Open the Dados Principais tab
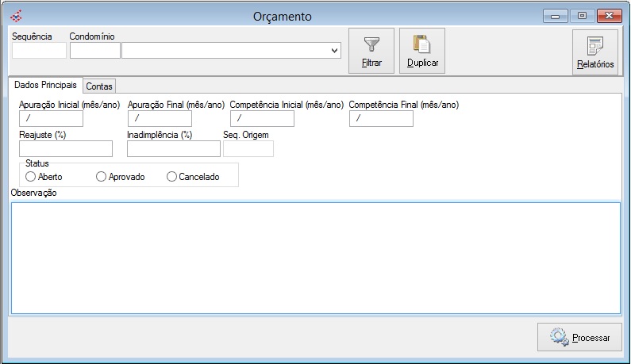The width and height of the screenshot is (631, 364). coord(46,85)
